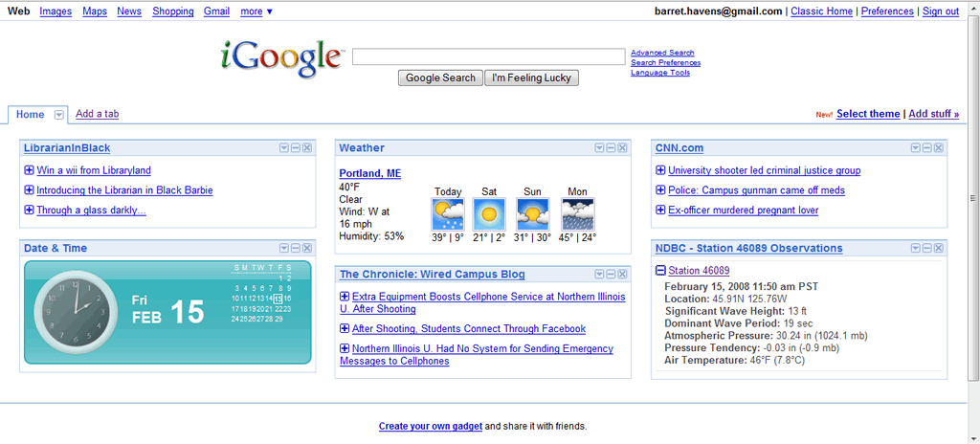Screen dimensions: 980x444
Task: Open menu dropdown of Weather gadget
Action: 599,148
